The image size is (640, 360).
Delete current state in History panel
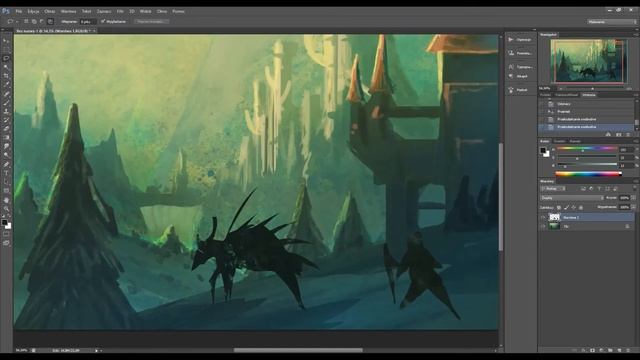(x=628, y=134)
